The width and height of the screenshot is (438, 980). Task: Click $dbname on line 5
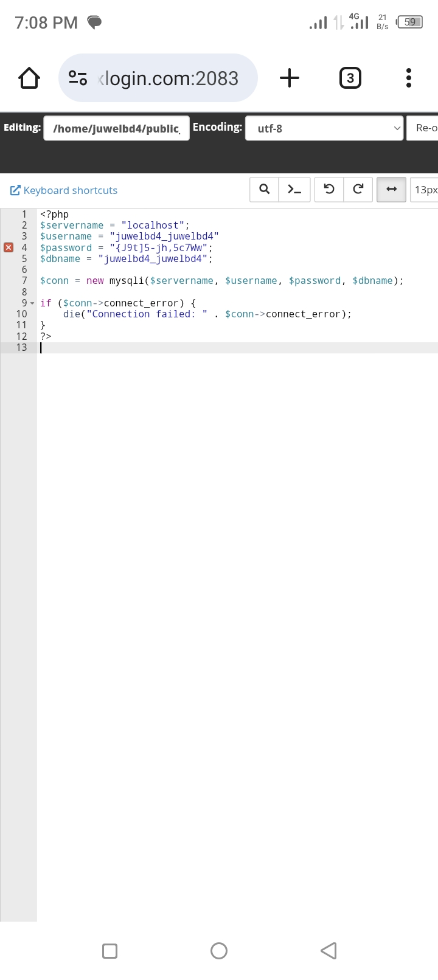(x=60, y=258)
